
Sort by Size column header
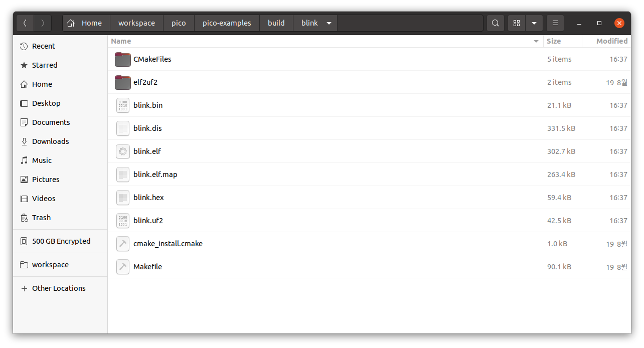pyautogui.click(x=563, y=41)
